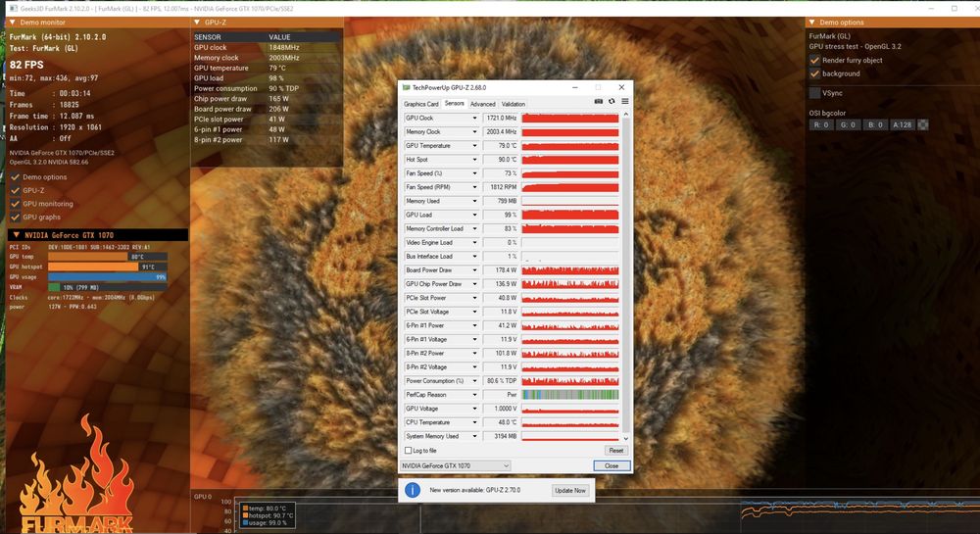Click the B: 0 color value field
This screenshot has width=980, height=534.
point(875,124)
